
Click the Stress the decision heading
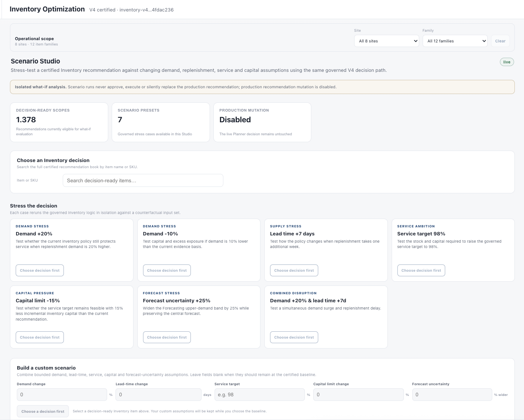pyautogui.click(x=34, y=206)
